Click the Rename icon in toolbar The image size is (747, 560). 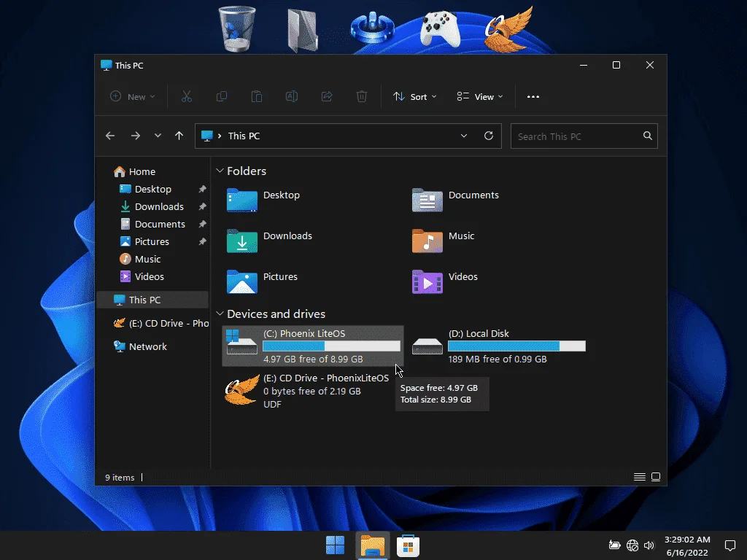(292, 97)
